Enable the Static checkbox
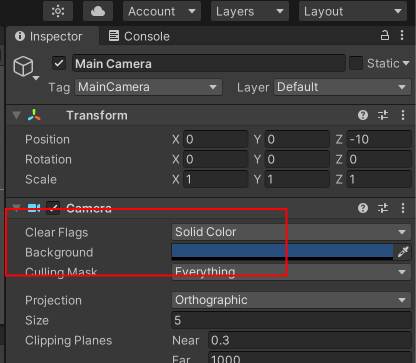 point(356,63)
